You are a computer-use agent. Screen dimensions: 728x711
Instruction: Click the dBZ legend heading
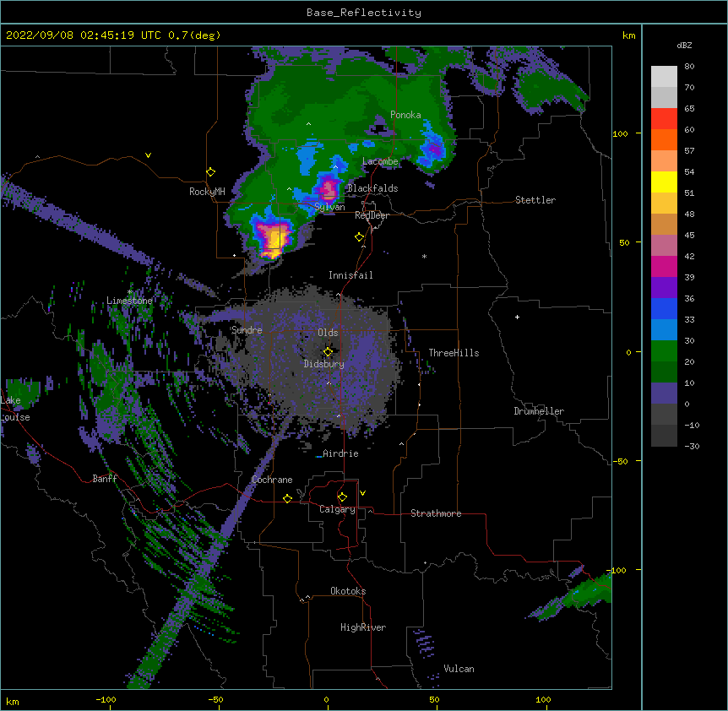click(x=684, y=45)
